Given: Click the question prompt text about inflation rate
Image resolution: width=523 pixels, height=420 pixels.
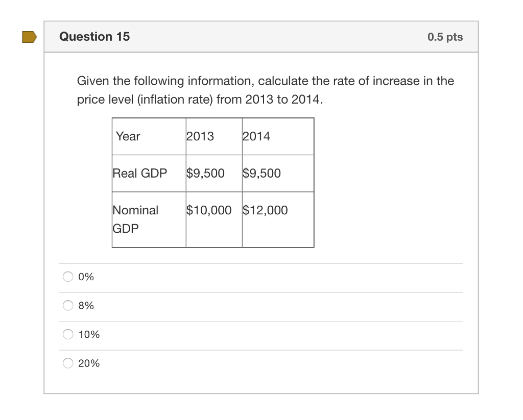Looking at the screenshot, I should tap(265, 90).
